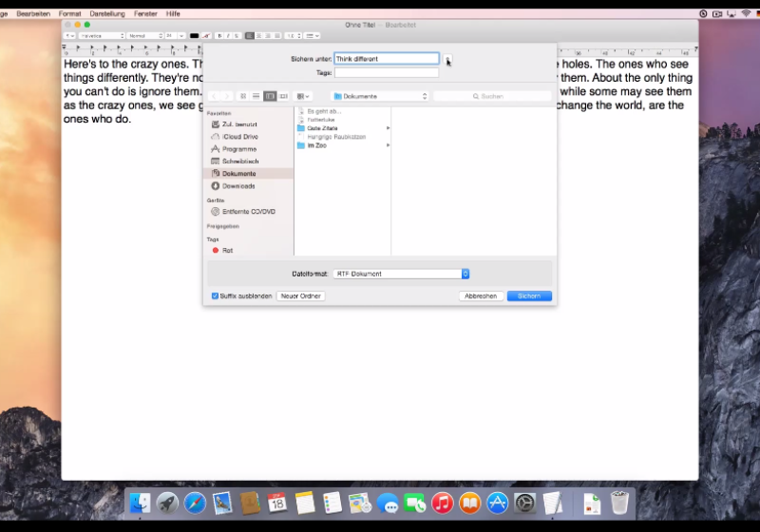
Task: Open Fenster menu
Action: [145, 13]
